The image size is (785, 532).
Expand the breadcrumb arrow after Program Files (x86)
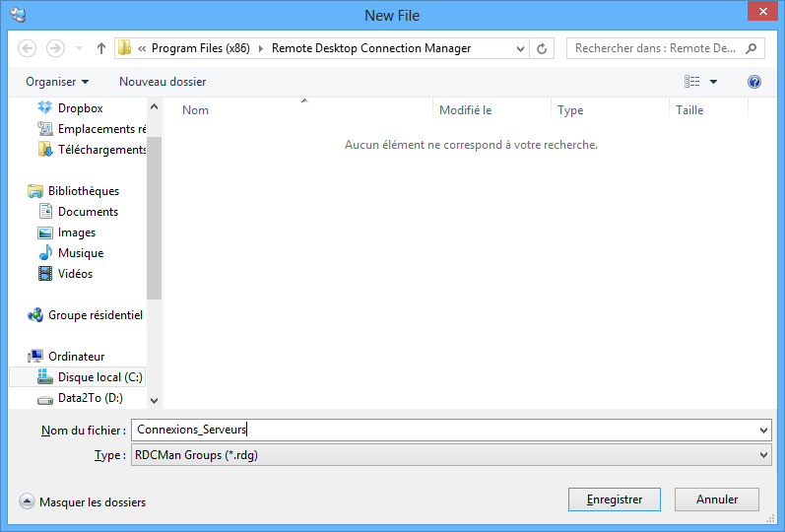[x=261, y=48]
